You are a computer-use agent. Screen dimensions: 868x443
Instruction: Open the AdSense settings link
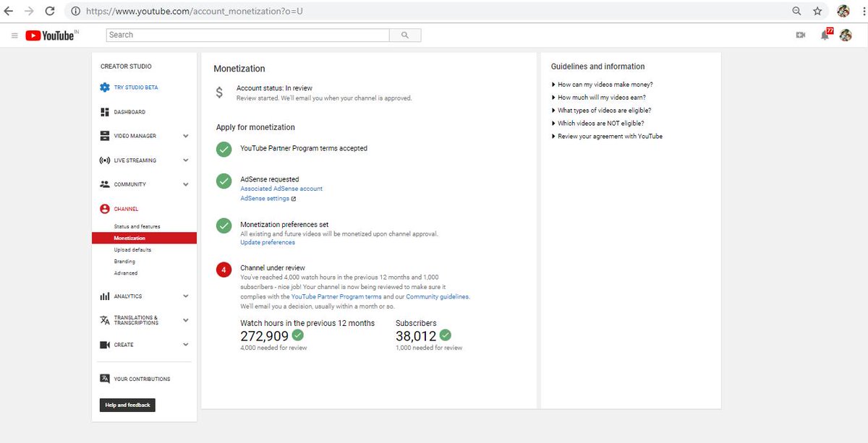pyautogui.click(x=265, y=198)
